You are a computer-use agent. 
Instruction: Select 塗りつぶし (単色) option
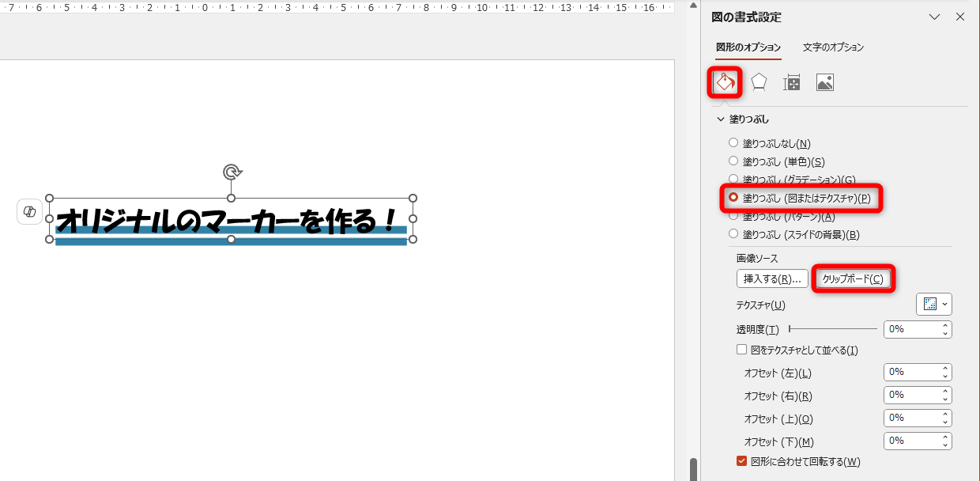tap(733, 161)
